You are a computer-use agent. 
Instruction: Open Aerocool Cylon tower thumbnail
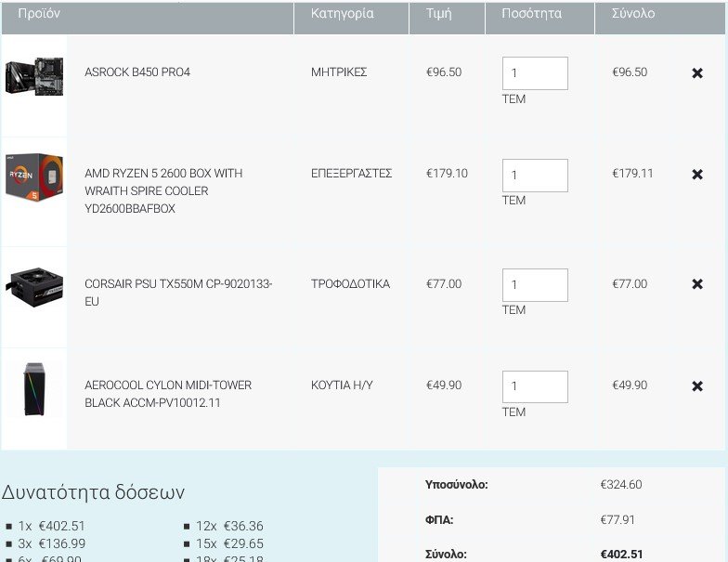33,388
